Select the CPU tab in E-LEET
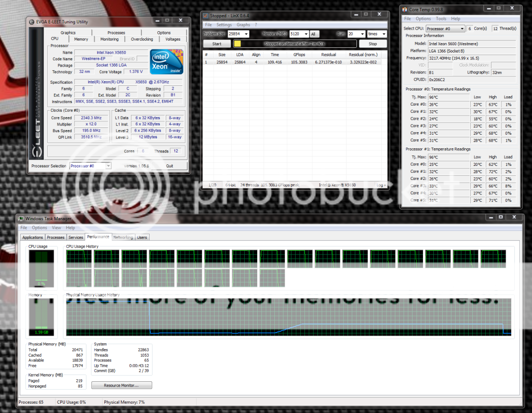The width and height of the screenshot is (532, 413). (55, 38)
